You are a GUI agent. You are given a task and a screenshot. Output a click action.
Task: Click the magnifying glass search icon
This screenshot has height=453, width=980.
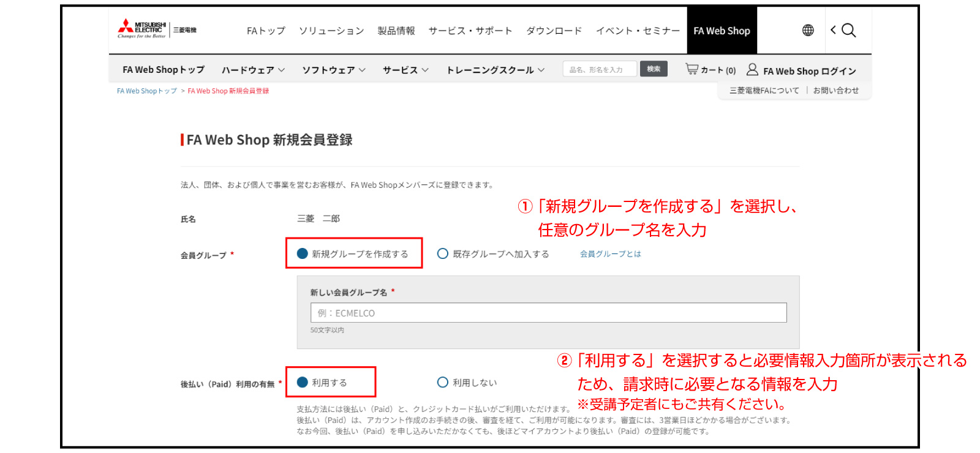click(849, 30)
